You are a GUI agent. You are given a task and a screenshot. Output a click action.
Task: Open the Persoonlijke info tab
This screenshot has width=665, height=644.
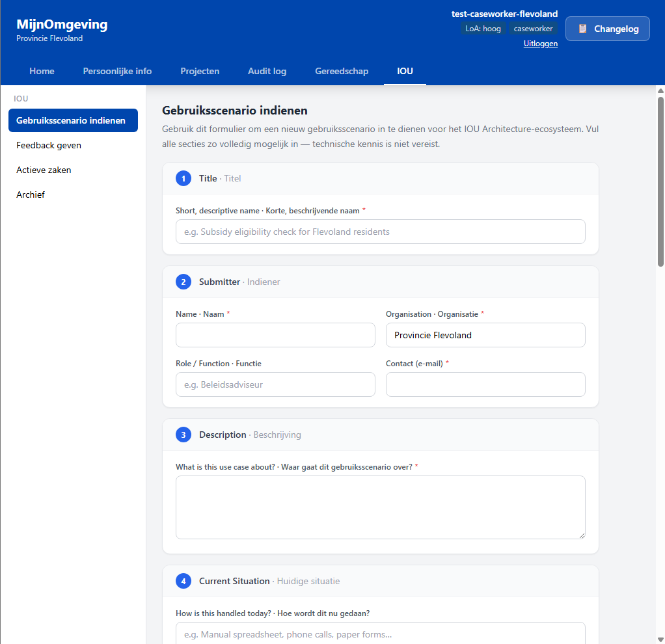[x=117, y=72]
